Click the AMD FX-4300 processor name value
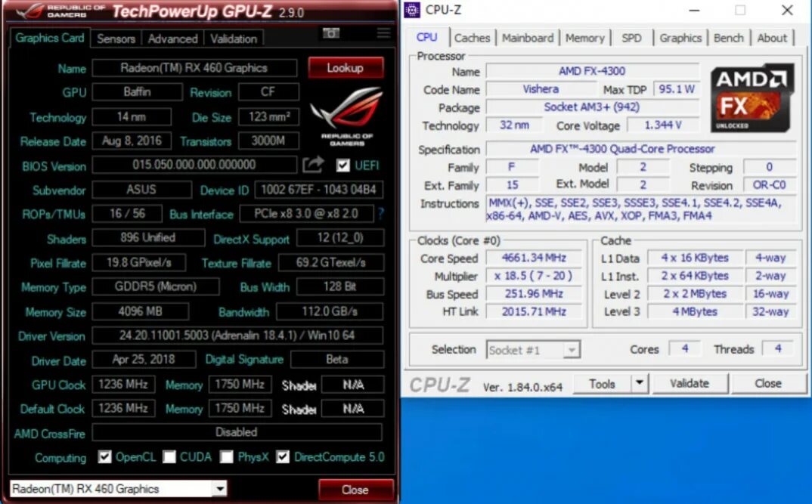Viewport: 812px width, 504px height. (x=592, y=71)
